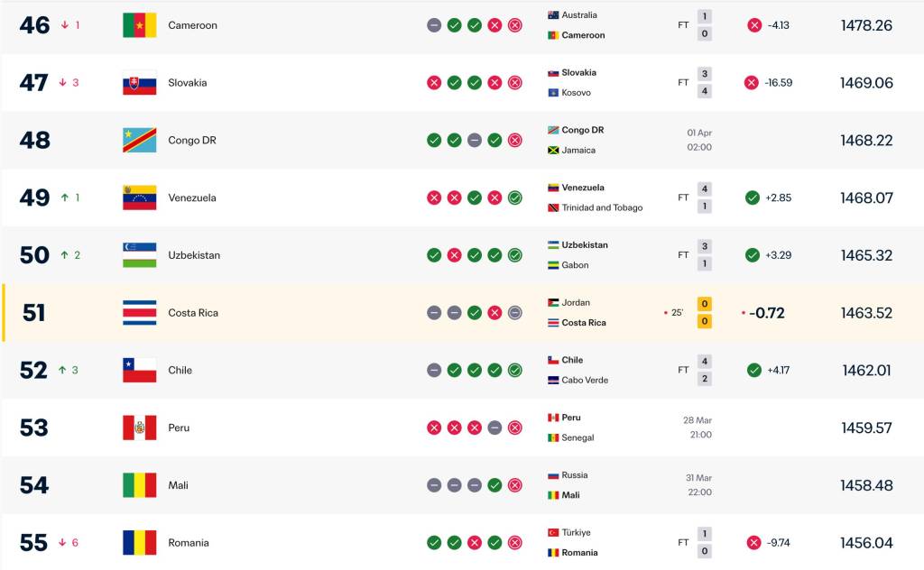This screenshot has width=924, height=570.
Task: Click the small Senegal flag icon
Action: click(553, 438)
